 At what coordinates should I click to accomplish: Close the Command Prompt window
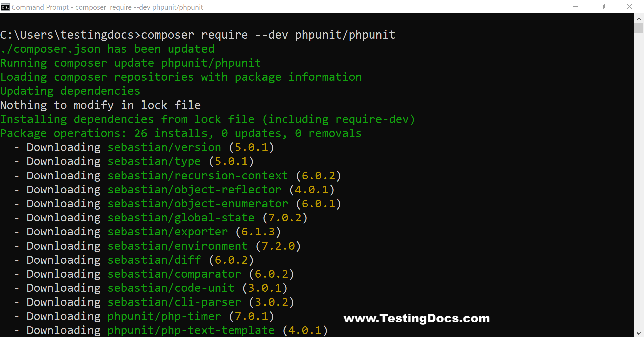point(629,7)
